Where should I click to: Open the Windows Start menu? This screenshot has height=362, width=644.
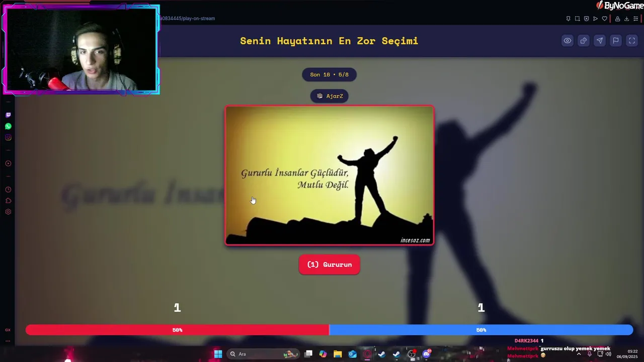(x=218, y=354)
